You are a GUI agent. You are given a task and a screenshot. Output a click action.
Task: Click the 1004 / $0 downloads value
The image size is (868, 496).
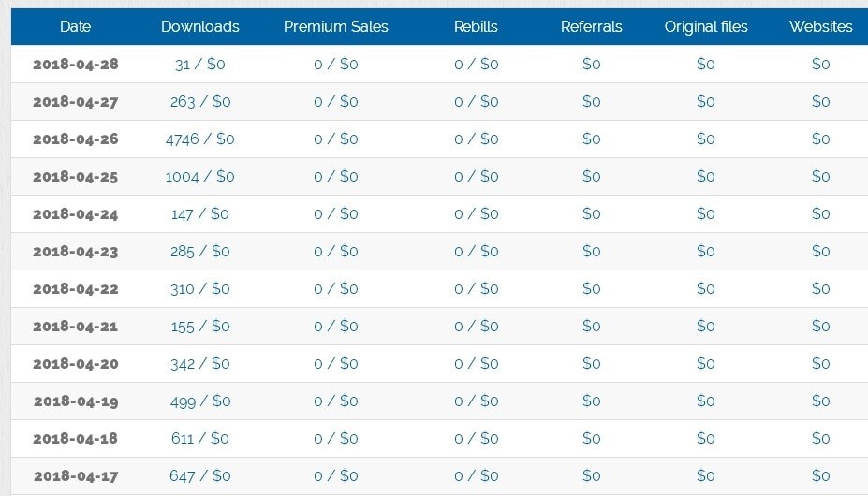(200, 176)
